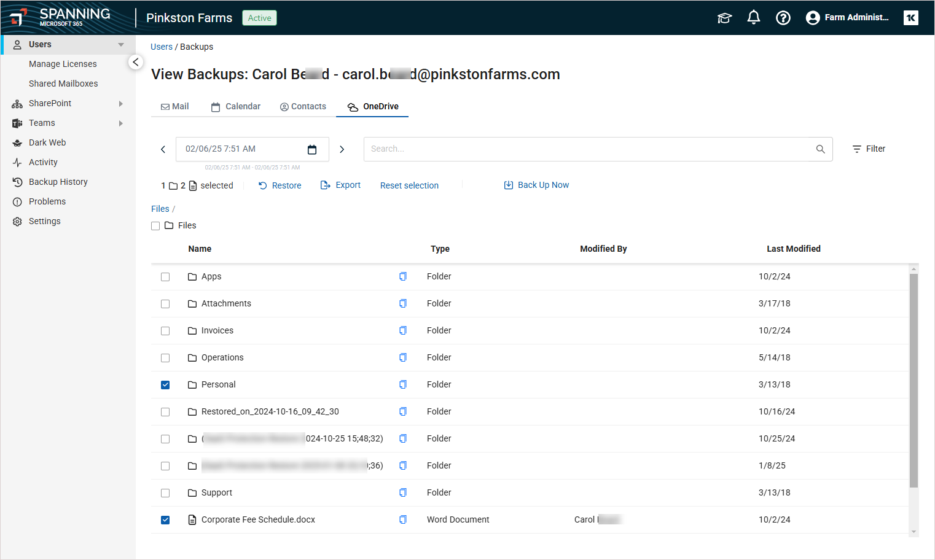Click Back Up Now
935x560 pixels.
pyautogui.click(x=536, y=185)
